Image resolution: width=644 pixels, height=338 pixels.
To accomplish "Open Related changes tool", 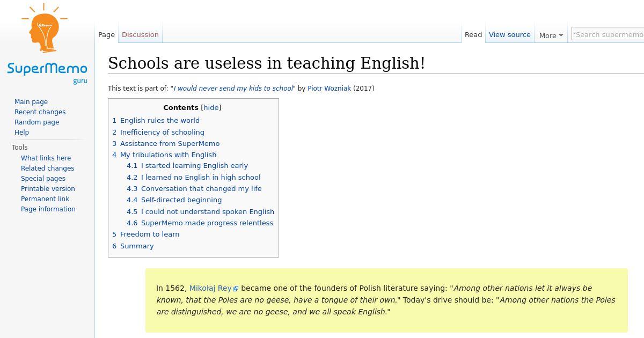I will (x=47, y=168).
